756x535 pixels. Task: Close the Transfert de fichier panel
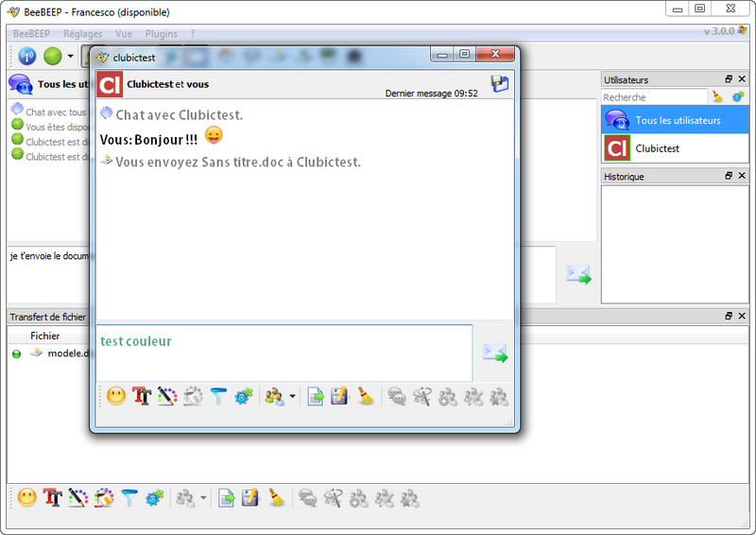click(742, 316)
